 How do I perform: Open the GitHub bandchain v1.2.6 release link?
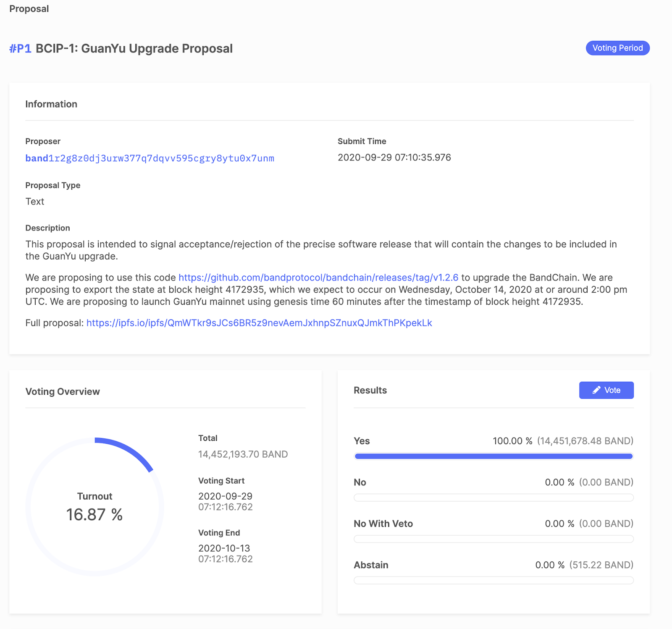(318, 278)
